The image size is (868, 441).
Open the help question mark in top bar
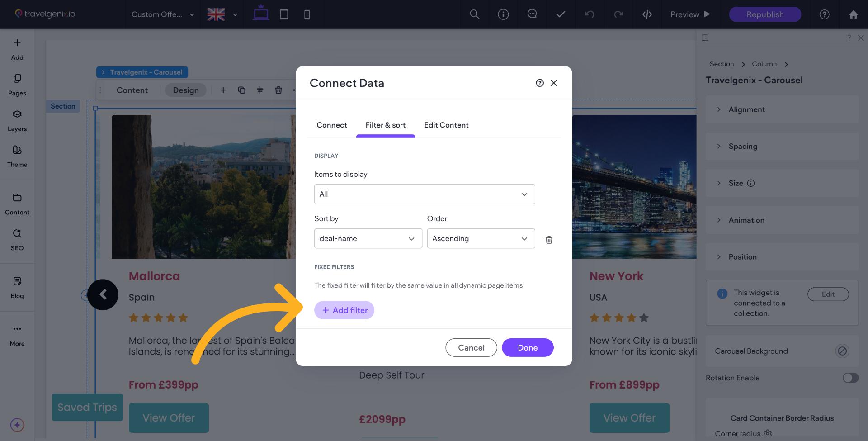(825, 14)
